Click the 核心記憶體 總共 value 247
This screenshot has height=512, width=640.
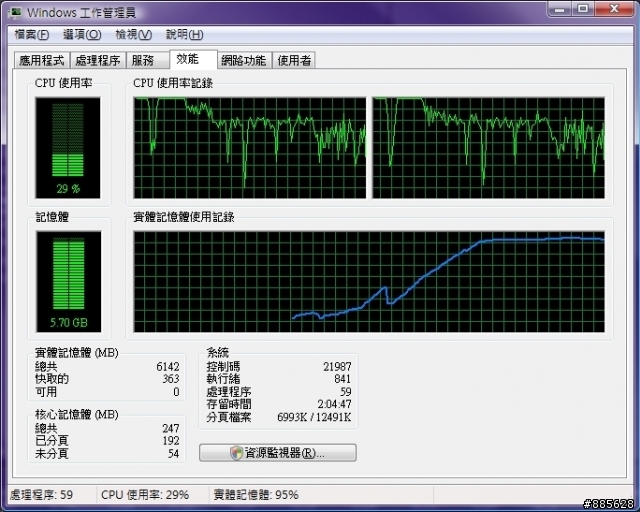171,428
